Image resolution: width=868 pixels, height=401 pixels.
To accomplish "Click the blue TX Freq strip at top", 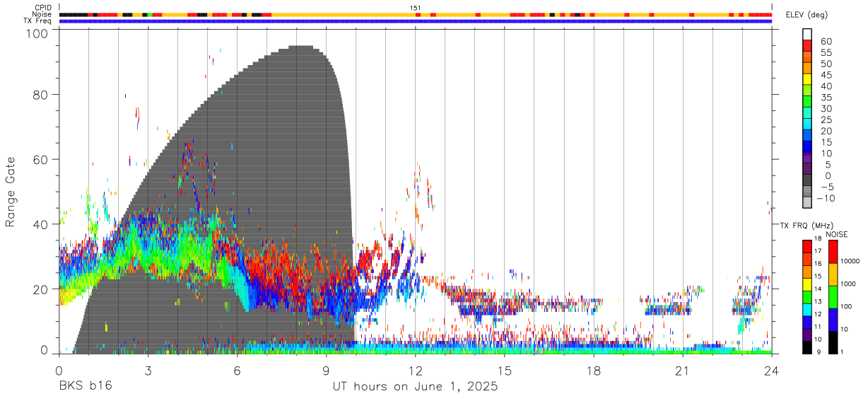I will pyautogui.click(x=415, y=21).
